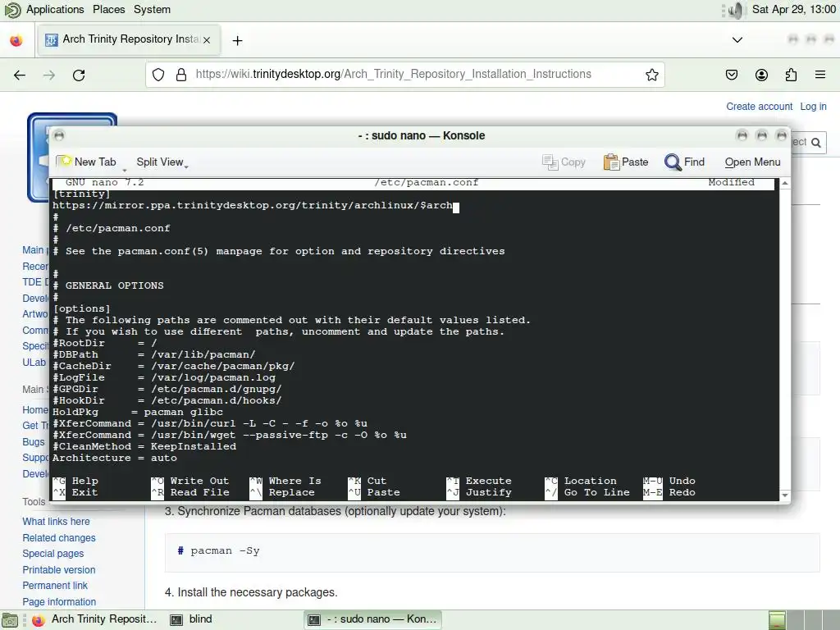This screenshot has width=840, height=630.
Task: Click the wiki search magnifier icon
Action: click(x=816, y=143)
